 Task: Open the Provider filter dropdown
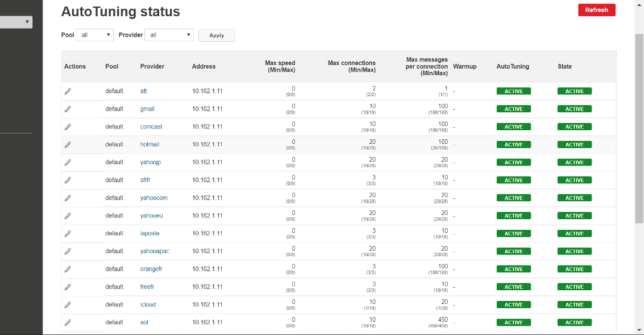(x=169, y=35)
